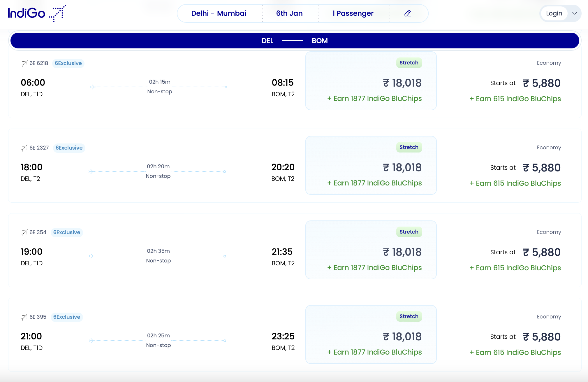The image size is (588, 382).
Task: Click the IndiGo logo
Action: point(37,13)
